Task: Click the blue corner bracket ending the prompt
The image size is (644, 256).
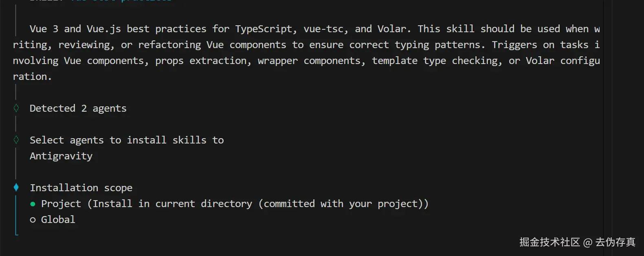Action: pos(16,234)
